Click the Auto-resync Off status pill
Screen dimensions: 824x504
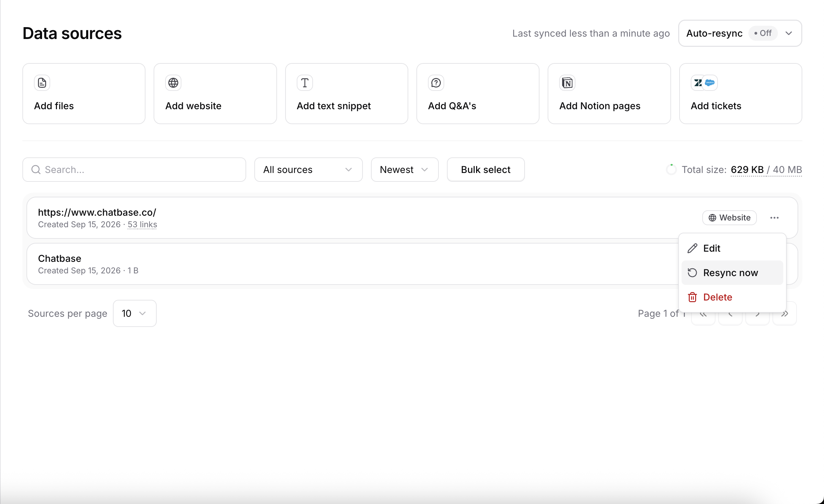(x=763, y=33)
